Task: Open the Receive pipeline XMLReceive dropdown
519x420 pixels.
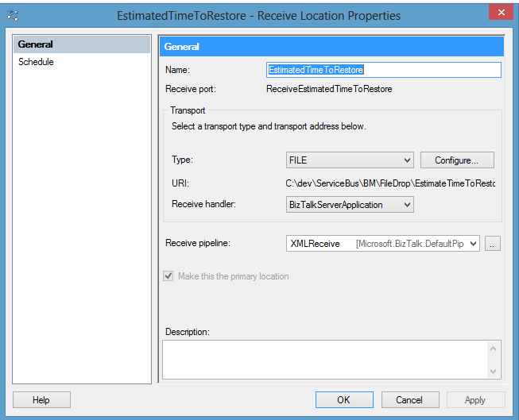Action: click(x=382, y=244)
